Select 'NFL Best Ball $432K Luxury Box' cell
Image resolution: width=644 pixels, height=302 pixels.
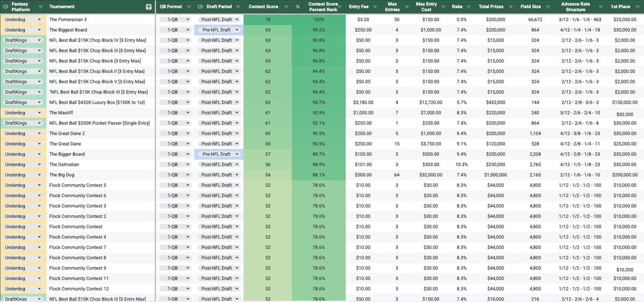(100, 102)
